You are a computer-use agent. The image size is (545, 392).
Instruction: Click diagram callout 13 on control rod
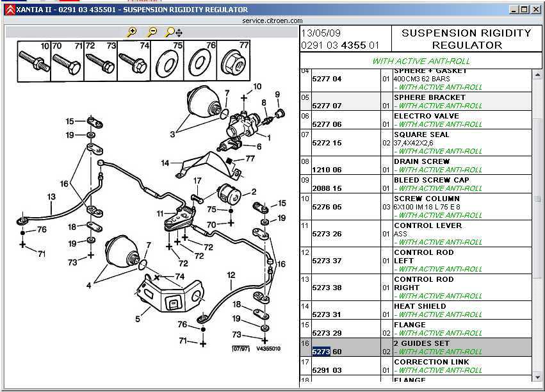[x=51, y=197]
